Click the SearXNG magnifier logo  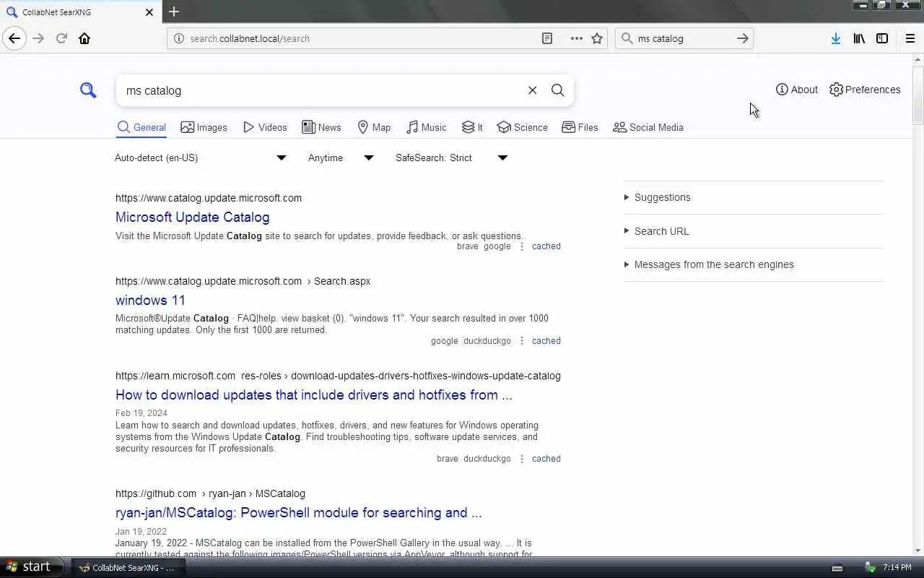pos(88,90)
